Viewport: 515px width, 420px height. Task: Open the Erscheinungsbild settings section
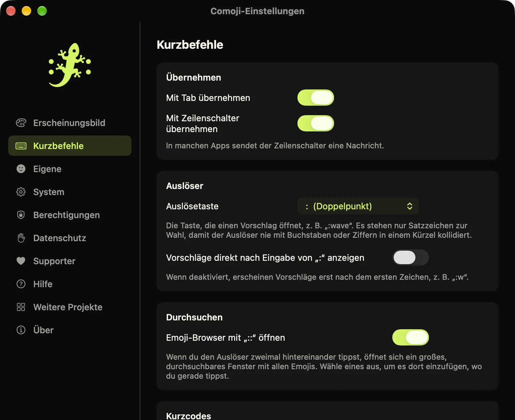coord(70,123)
